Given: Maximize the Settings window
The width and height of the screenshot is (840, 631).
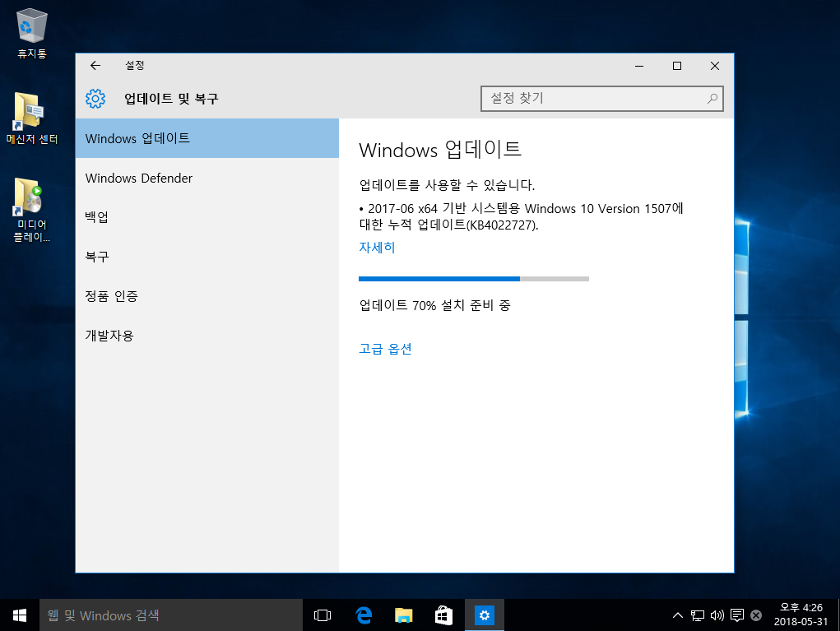Looking at the screenshot, I should (x=677, y=66).
